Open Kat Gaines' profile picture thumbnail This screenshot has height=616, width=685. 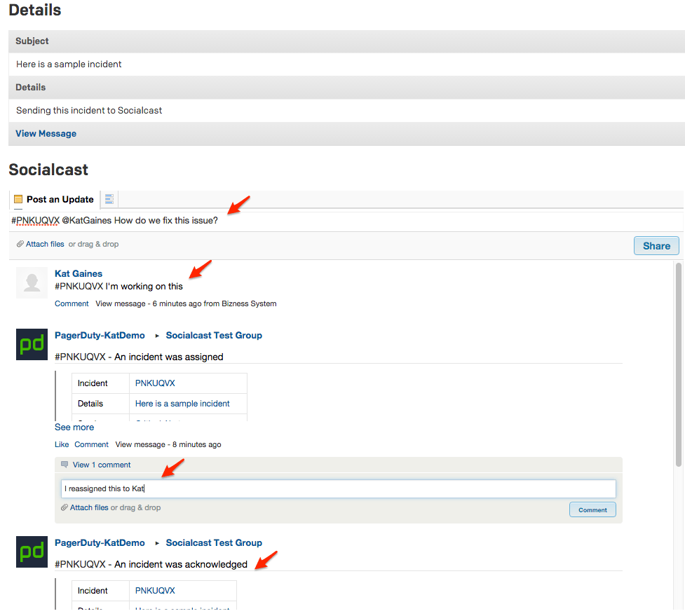pyautogui.click(x=32, y=282)
